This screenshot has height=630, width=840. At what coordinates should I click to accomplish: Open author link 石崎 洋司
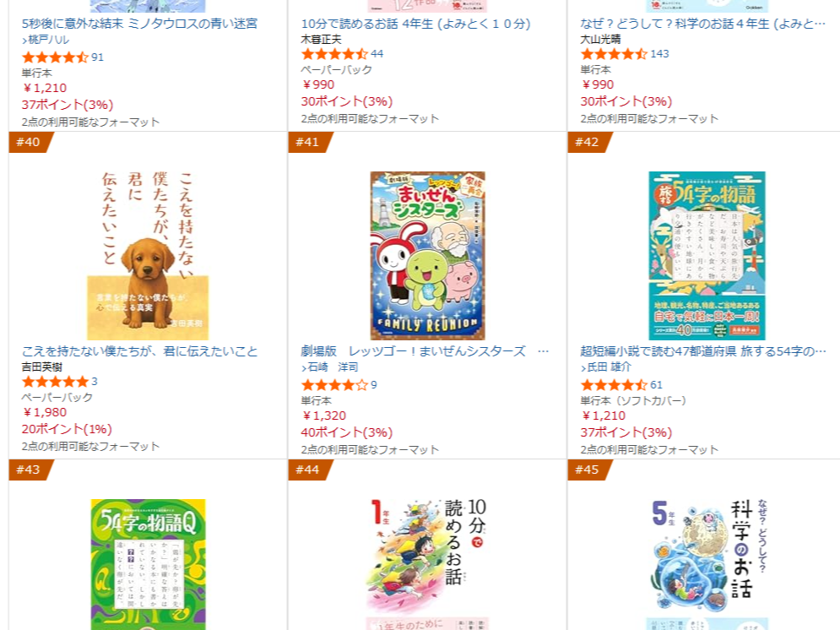click(329, 367)
